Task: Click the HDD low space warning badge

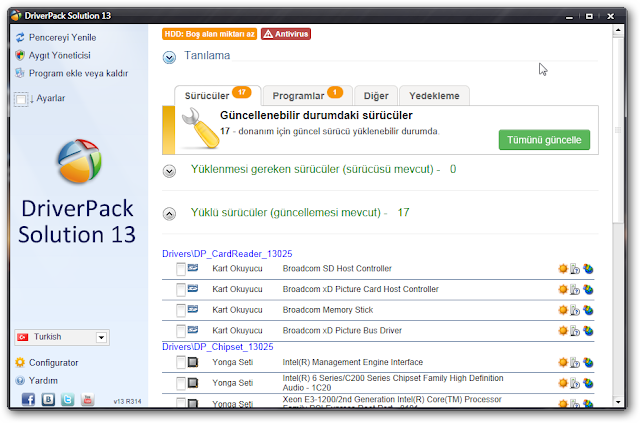Action: (209, 34)
